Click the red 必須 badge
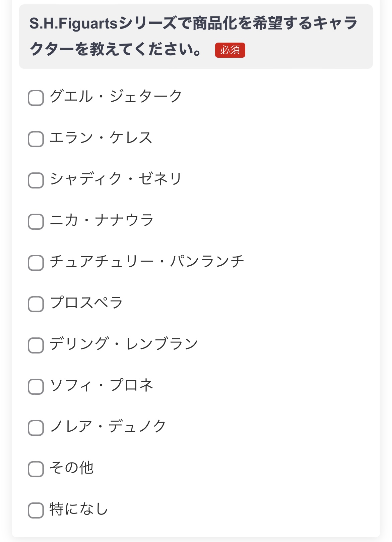Viewport: 392px width, 542px height. coord(230,50)
